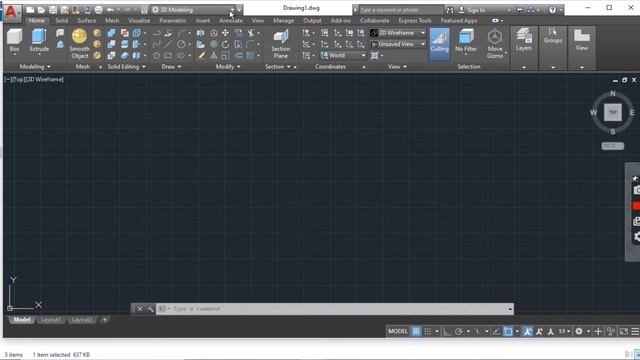The width and height of the screenshot is (640, 360).
Task: Open the 2D Wireframe visual style dropdown
Action: [x=398, y=33]
